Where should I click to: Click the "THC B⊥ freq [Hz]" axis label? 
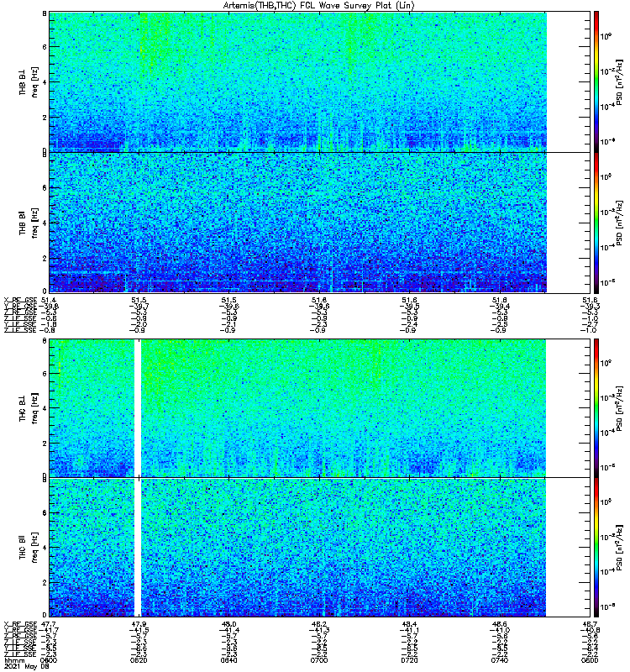[29, 408]
